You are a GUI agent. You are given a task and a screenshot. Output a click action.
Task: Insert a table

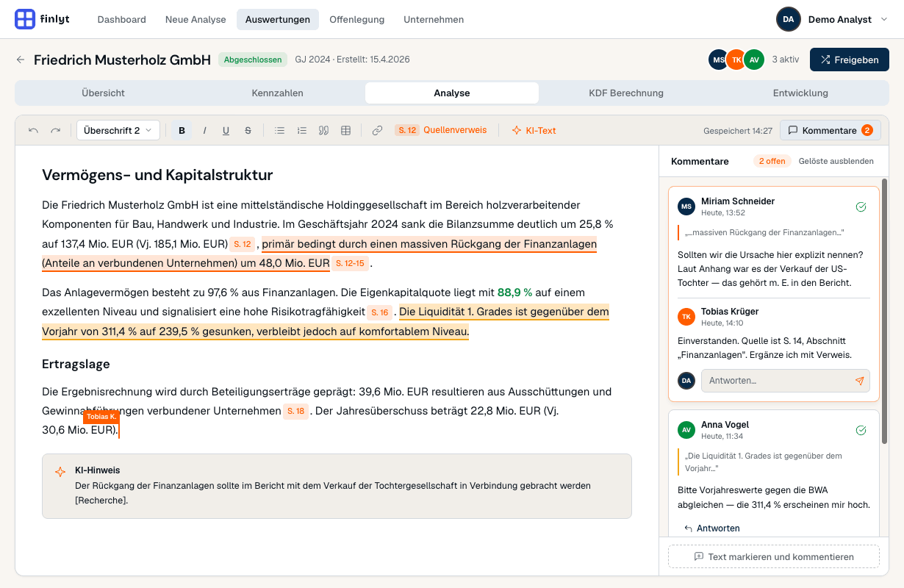345,130
